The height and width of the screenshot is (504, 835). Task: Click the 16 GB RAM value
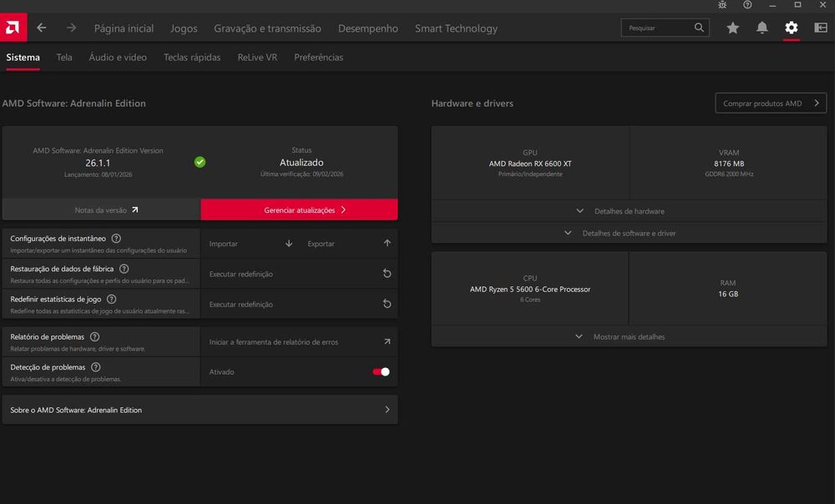[x=728, y=294]
